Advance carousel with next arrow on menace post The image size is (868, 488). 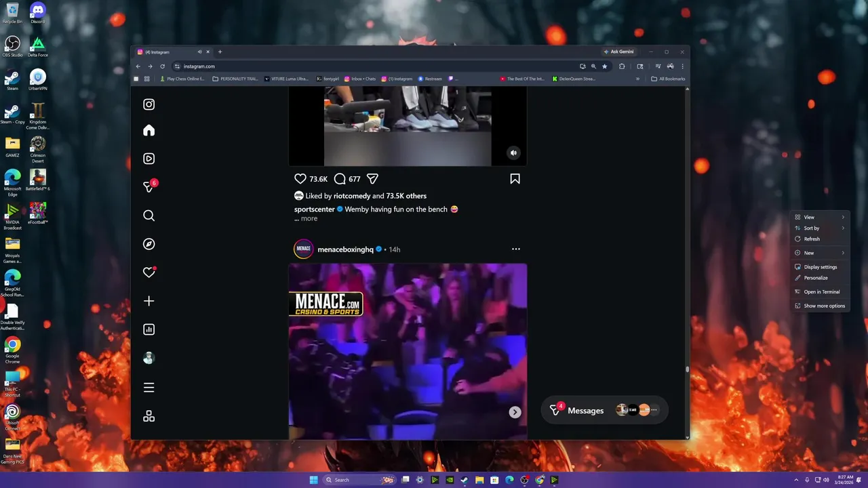(515, 412)
